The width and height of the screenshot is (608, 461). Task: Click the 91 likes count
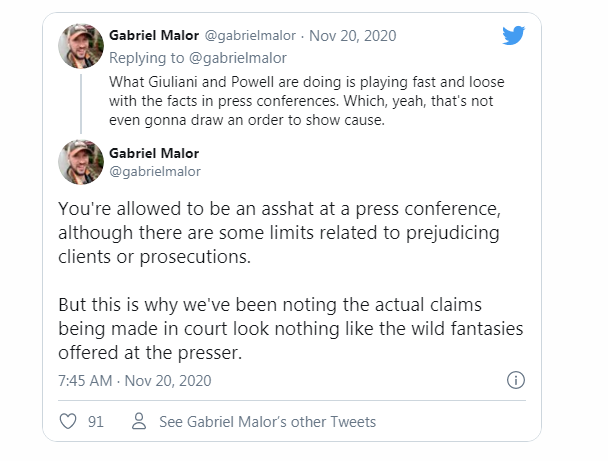click(x=96, y=421)
